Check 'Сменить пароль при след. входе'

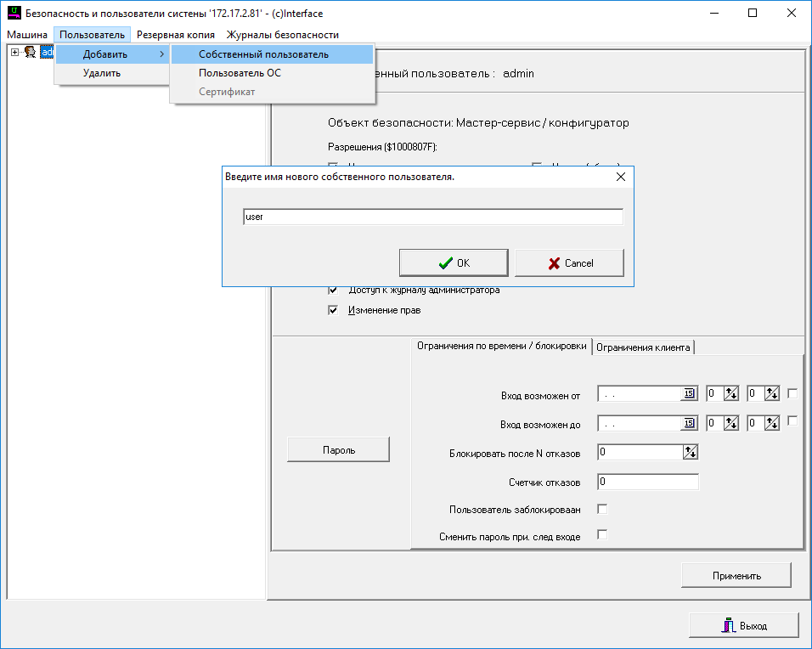click(x=602, y=535)
